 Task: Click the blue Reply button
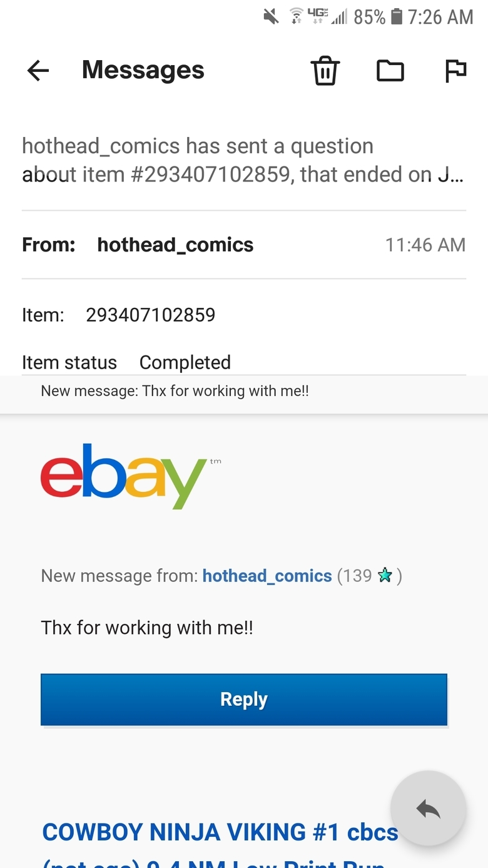click(x=244, y=699)
